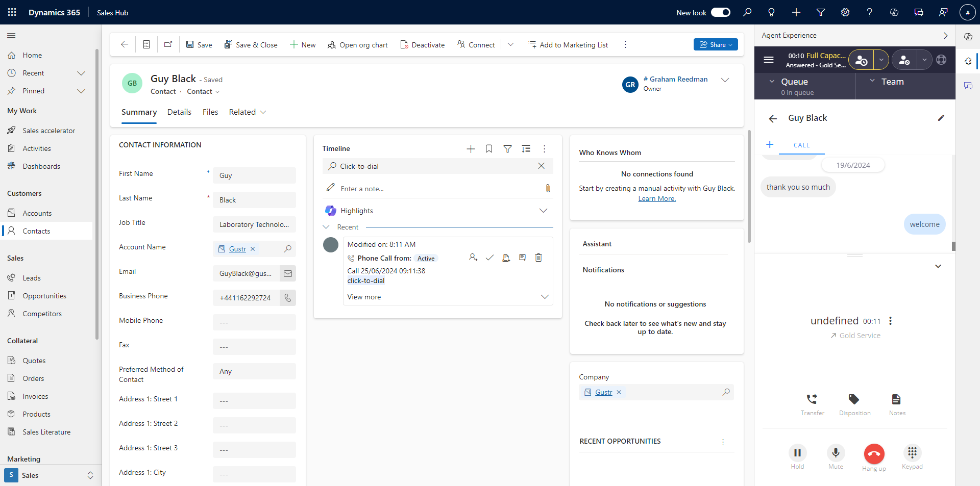980x486 pixels.
Task: Open the timeline filter funnel
Action: [x=507, y=149]
